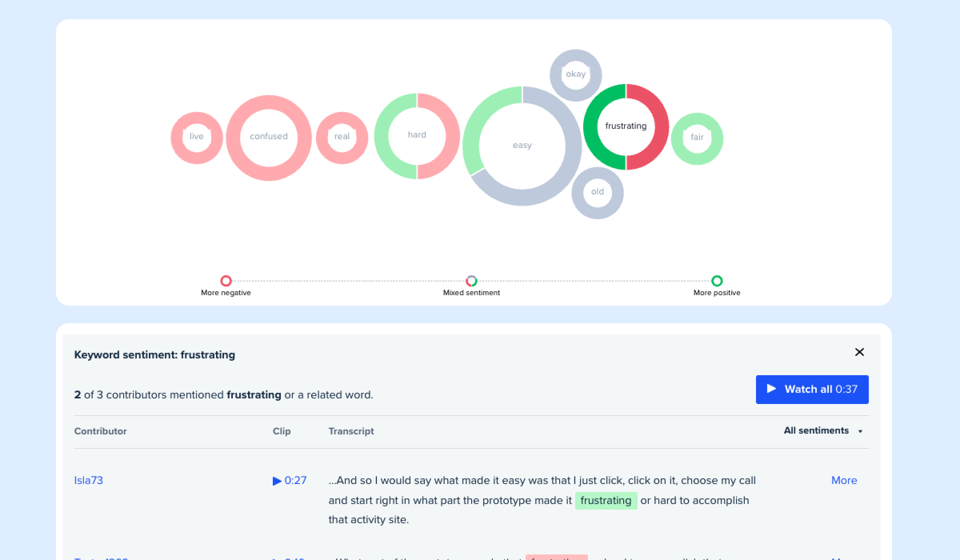
Task: Click the Transcript column header
Action: [x=351, y=431]
